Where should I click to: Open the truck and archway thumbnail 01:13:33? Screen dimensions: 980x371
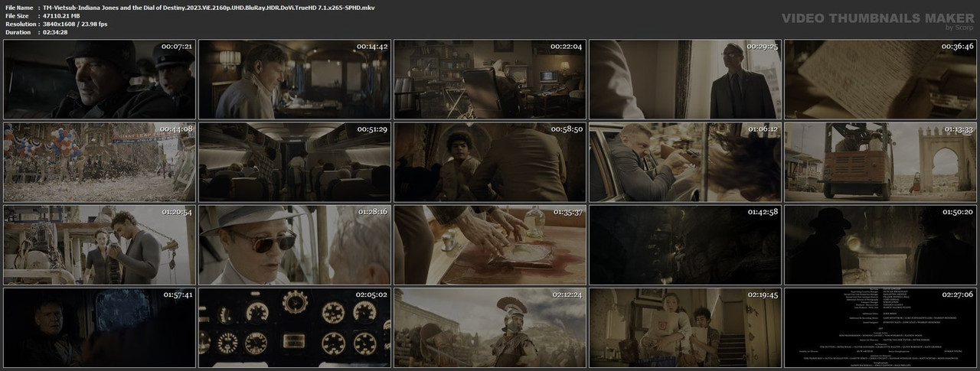click(x=880, y=161)
